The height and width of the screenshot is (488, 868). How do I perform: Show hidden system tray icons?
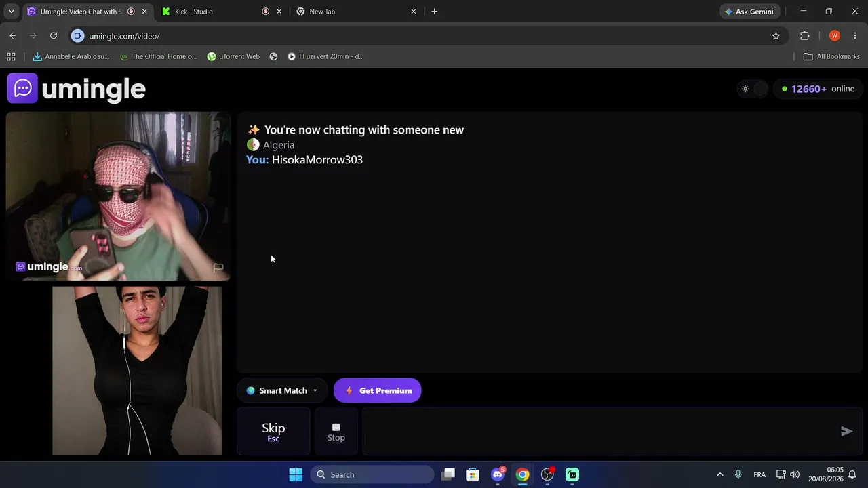click(x=719, y=474)
